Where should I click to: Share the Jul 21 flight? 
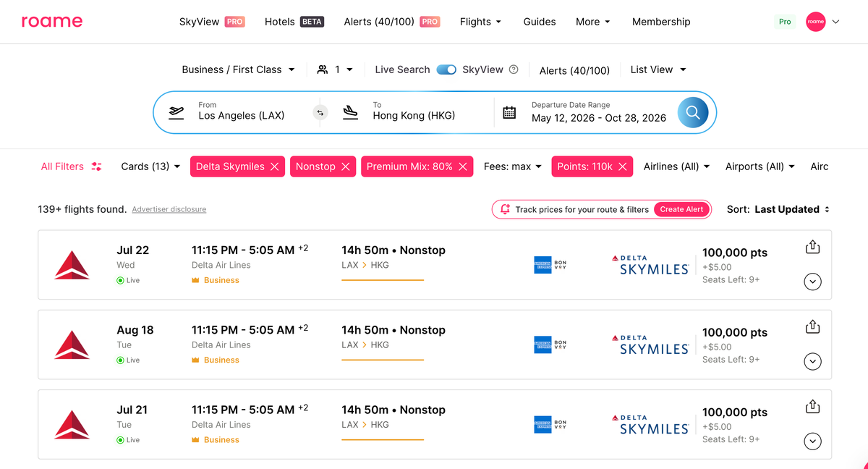[812, 406]
